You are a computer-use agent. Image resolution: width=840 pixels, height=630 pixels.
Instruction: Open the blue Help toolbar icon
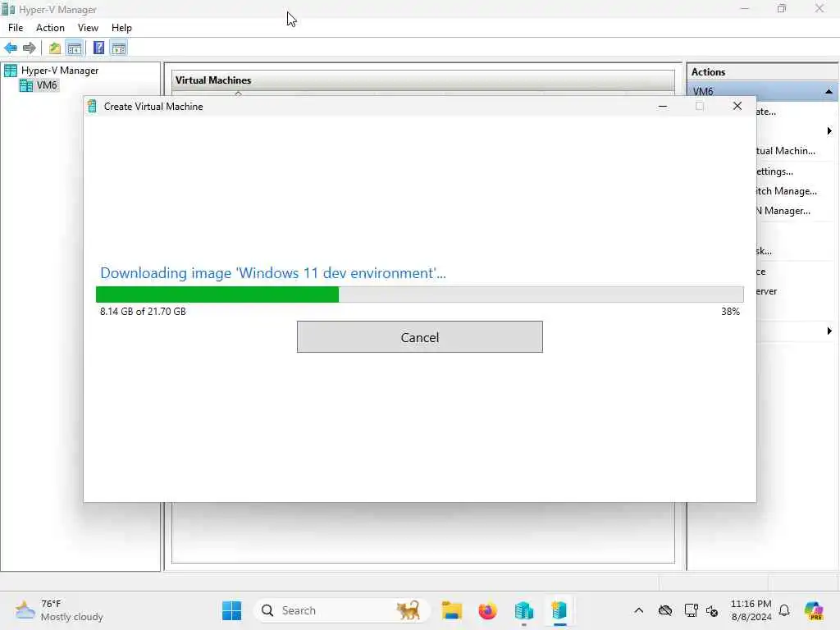pyautogui.click(x=98, y=48)
